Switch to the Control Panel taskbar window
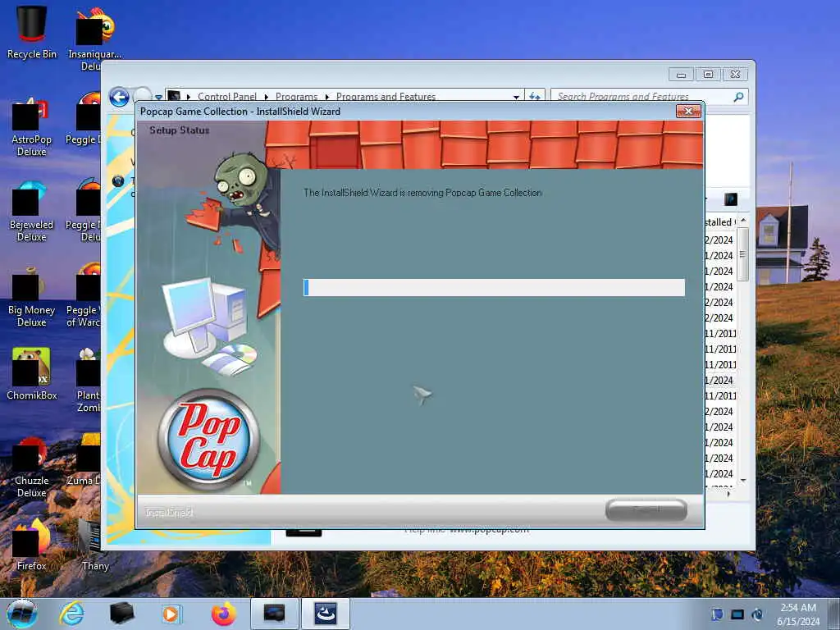This screenshot has height=630, width=840. 274,614
